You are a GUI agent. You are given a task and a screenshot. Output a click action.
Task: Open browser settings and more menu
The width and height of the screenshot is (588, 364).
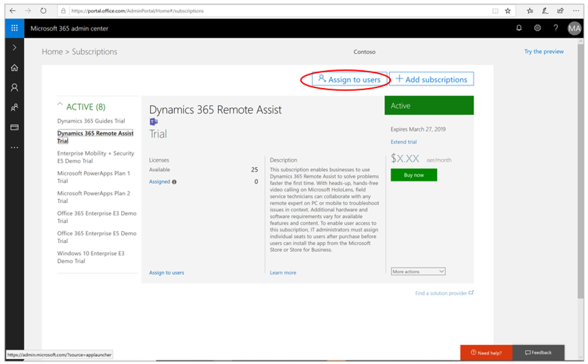tap(576, 11)
